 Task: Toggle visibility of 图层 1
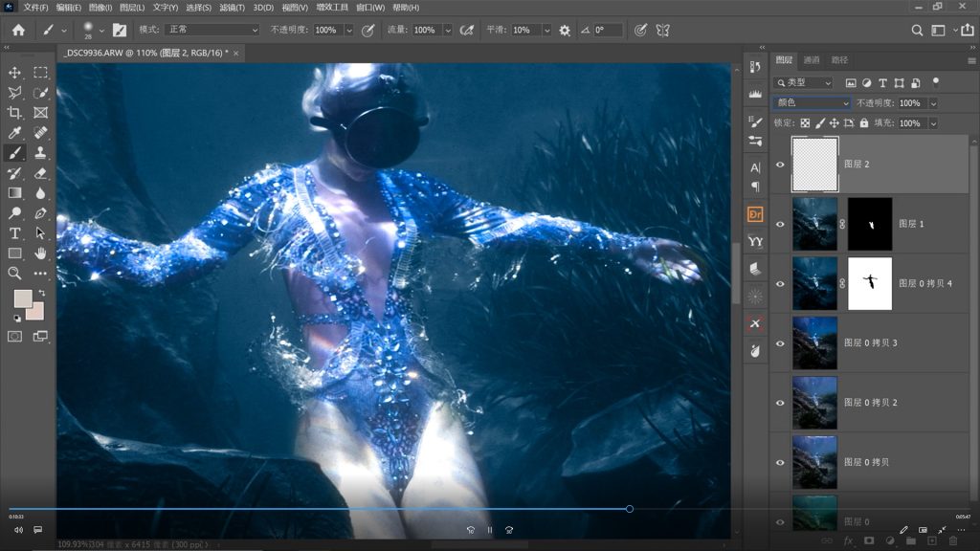pyautogui.click(x=780, y=224)
